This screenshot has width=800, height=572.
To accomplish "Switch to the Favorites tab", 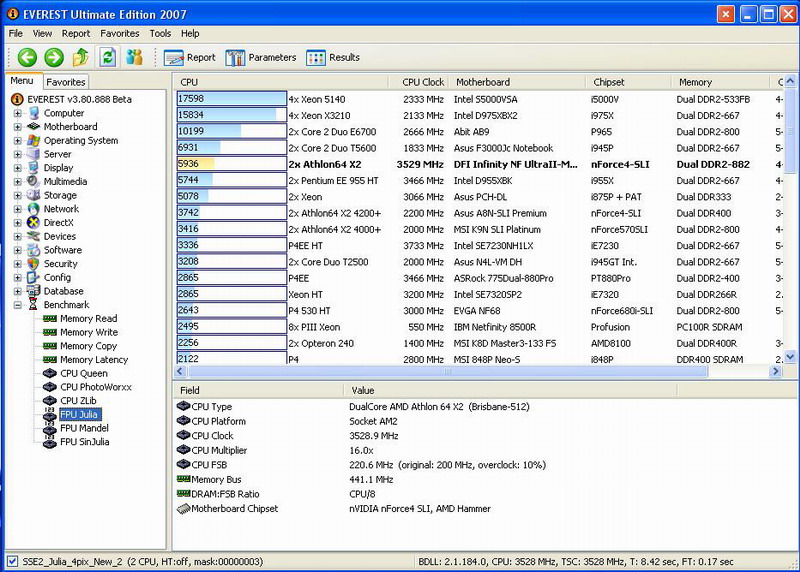I will click(x=66, y=82).
